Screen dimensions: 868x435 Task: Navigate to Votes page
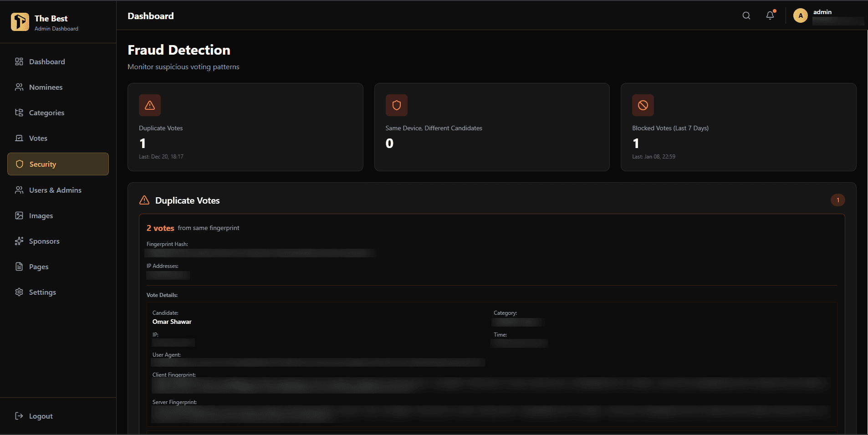(58, 138)
